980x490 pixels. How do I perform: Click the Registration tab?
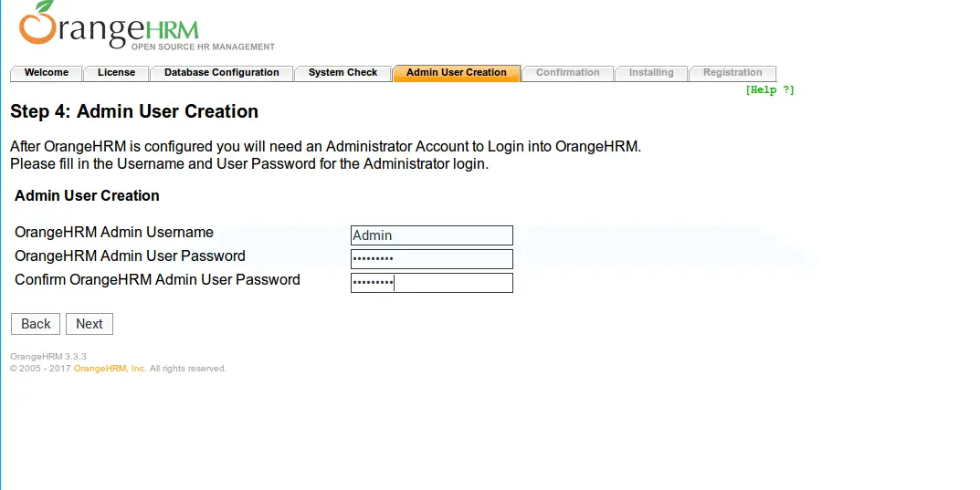(732, 72)
